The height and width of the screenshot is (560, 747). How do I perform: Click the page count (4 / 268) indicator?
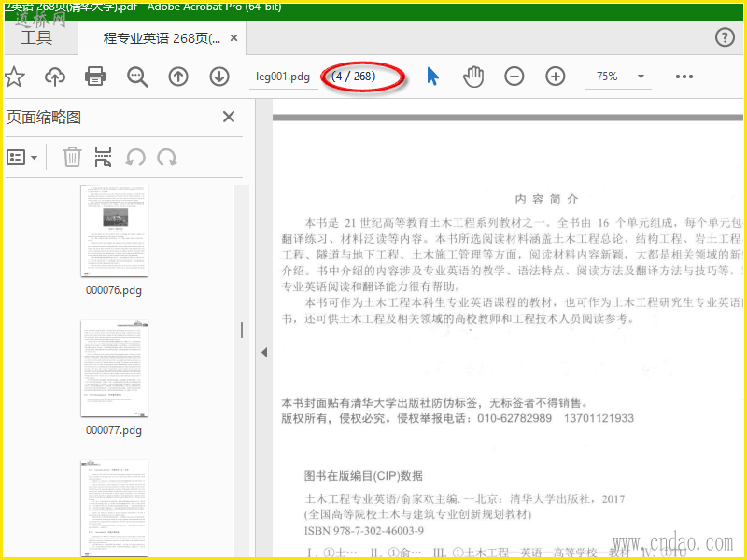pos(354,77)
